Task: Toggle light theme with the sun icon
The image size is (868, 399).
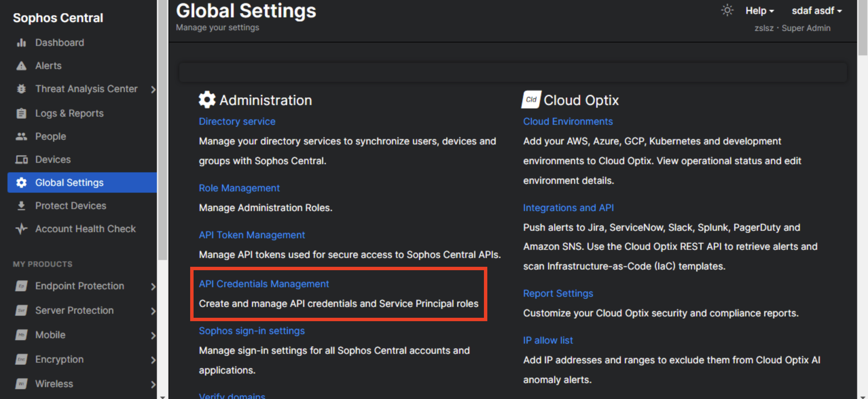Action: (727, 11)
